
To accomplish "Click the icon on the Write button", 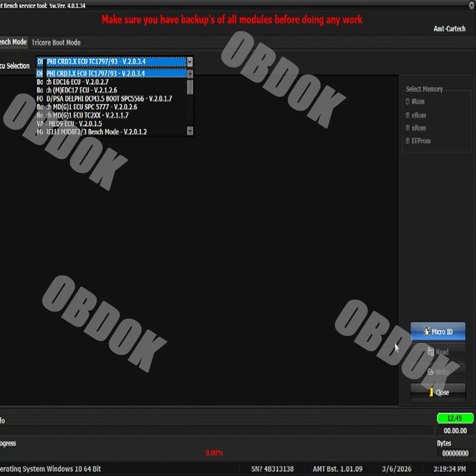I will (431, 372).
